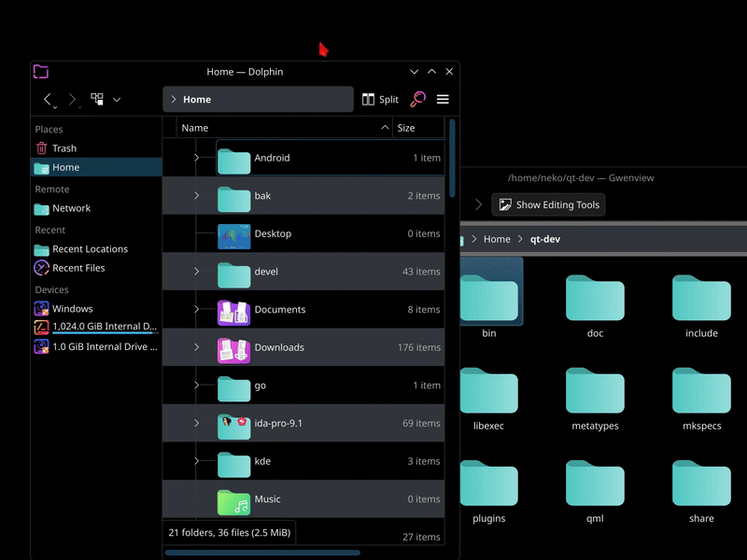Screen dimensions: 747x560
Task: Click the qt-dev breadcrumb in Gwenview
Action: [x=543, y=239]
